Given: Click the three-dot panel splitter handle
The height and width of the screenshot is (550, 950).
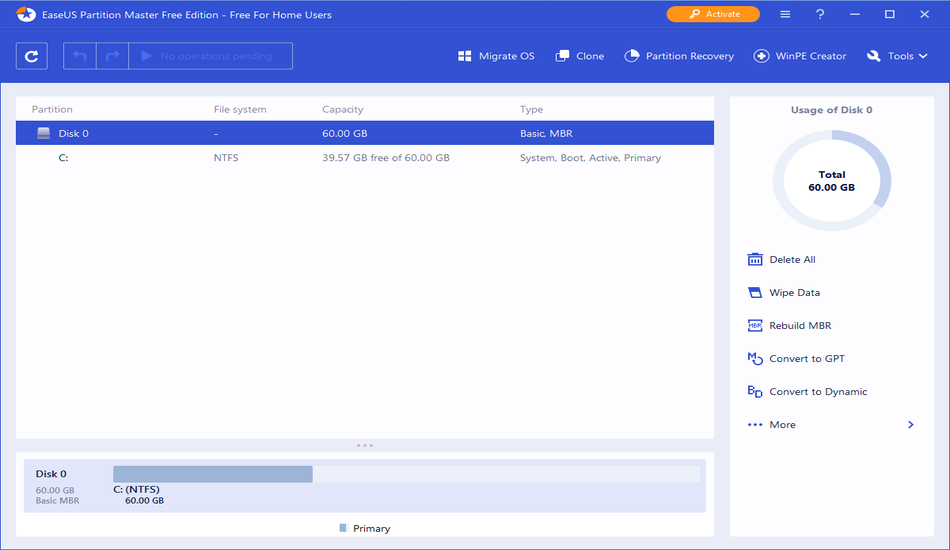Looking at the screenshot, I should click(x=365, y=445).
